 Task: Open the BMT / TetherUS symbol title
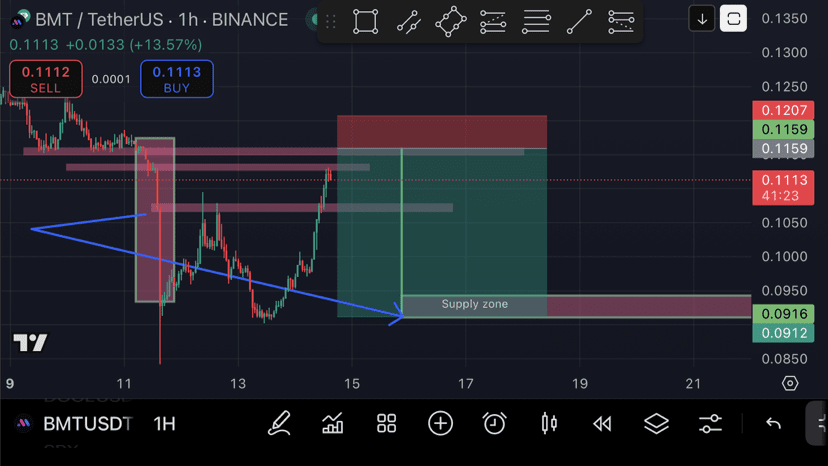tap(162, 20)
